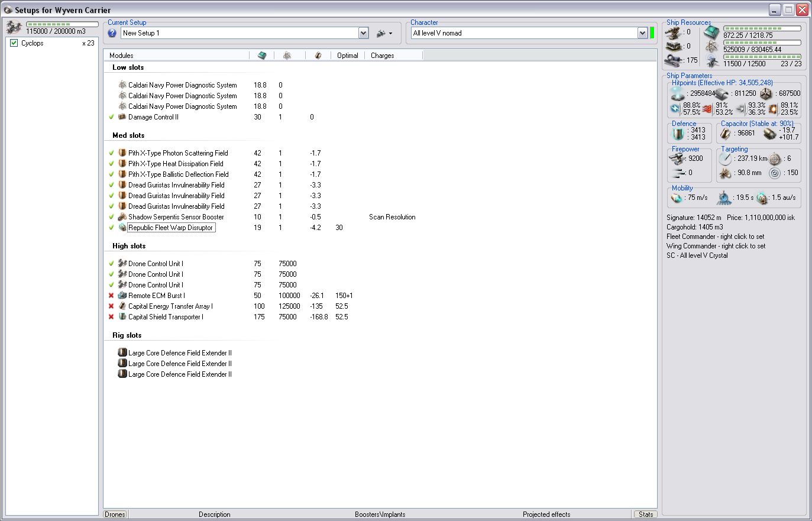
Task: Click the Optimal column header
Action: pos(348,56)
